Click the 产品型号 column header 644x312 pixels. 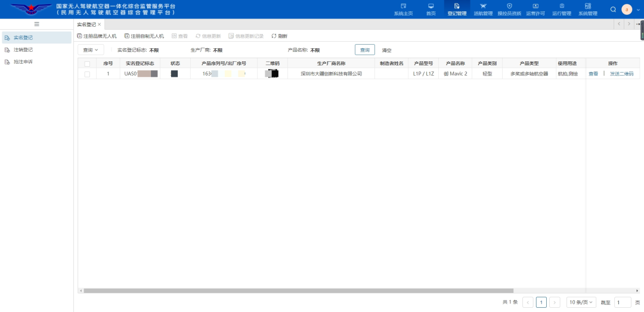point(423,64)
